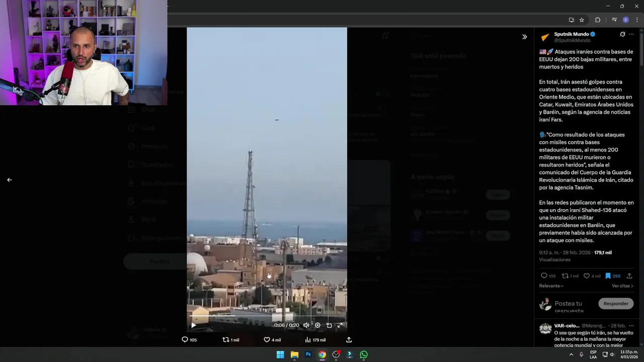The image size is (644, 362).
Task: Collapse the side panel with double chevron
Action: [524, 37]
